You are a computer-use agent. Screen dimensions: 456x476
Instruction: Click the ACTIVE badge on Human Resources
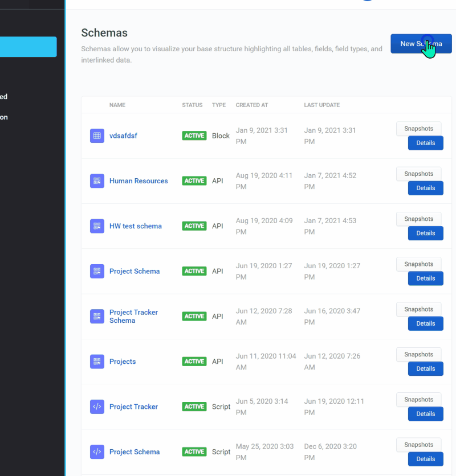click(x=194, y=180)
